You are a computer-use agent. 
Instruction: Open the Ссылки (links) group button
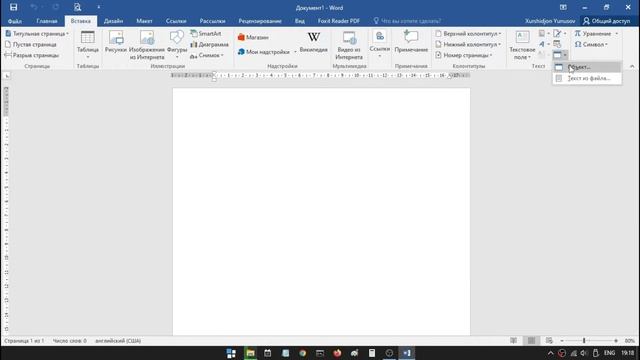tap(380, 44)
